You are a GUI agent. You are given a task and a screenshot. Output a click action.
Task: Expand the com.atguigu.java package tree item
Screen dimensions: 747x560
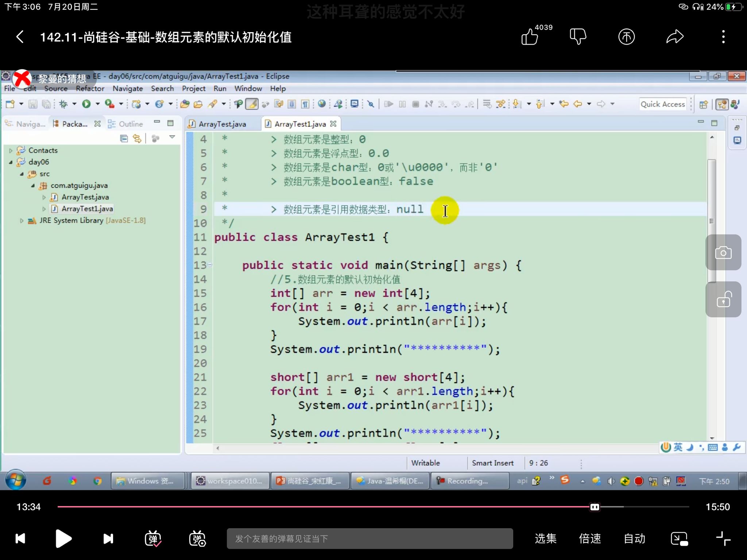pos(34,185)
